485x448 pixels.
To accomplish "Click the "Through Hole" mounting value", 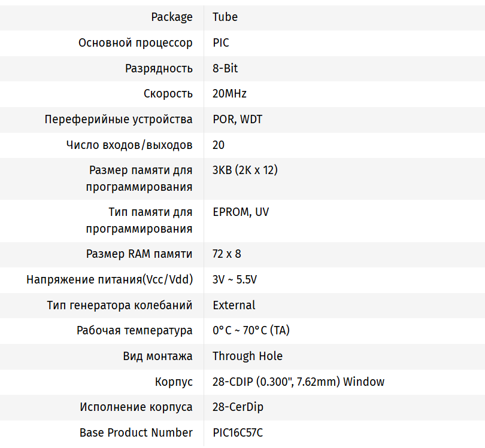I will coord(247,356).
